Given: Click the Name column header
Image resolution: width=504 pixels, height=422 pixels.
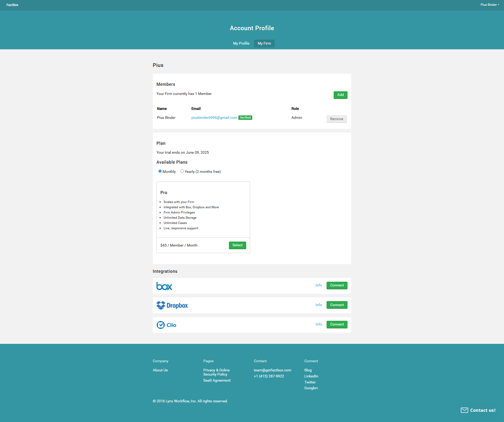Looking at the screenshot, I should (162, 109).
